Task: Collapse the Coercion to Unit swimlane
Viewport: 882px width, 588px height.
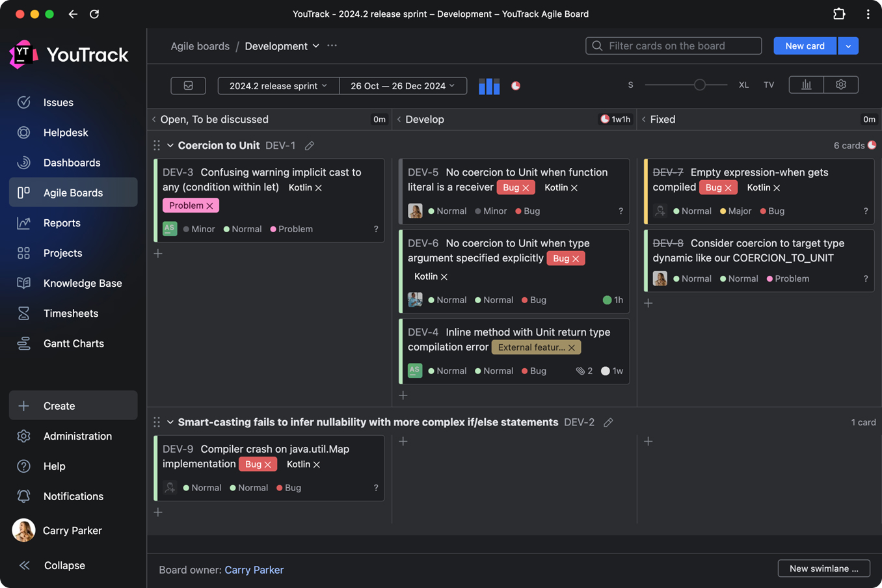Action: click(170, 146)
